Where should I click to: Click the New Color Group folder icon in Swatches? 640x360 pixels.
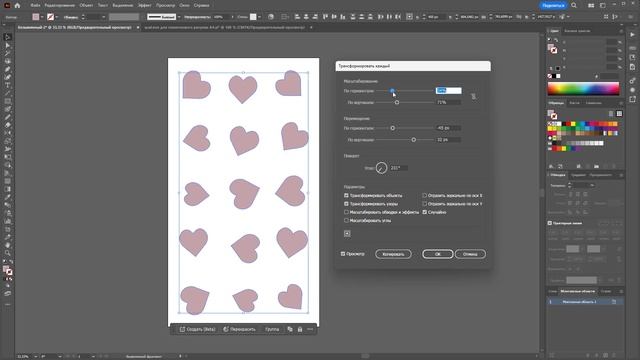pyautogui.click(x=596, y=166)
